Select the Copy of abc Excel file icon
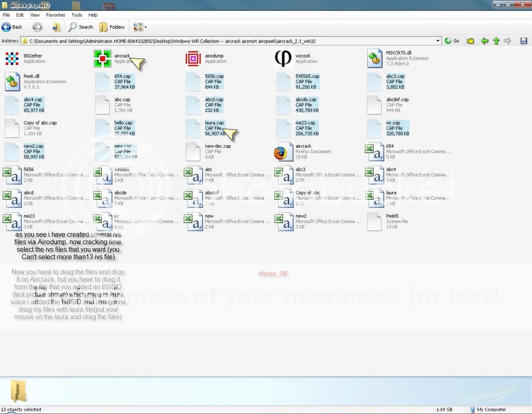The image size is (532, 414). [x=284, y=198]
